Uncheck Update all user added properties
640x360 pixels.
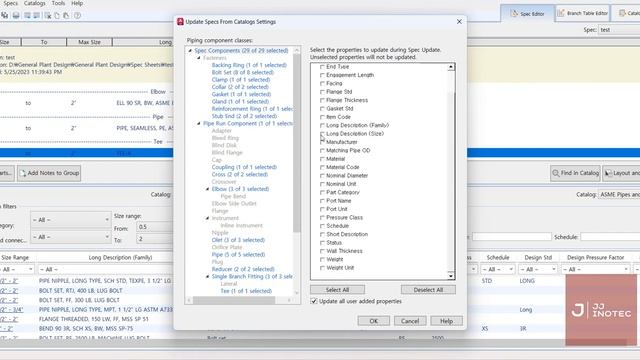314,301
